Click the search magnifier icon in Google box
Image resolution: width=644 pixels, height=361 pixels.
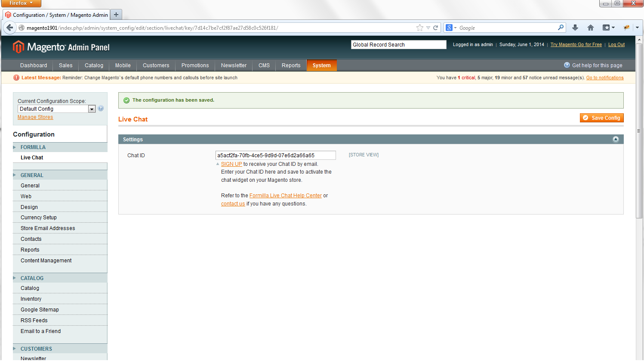[561, 28]
